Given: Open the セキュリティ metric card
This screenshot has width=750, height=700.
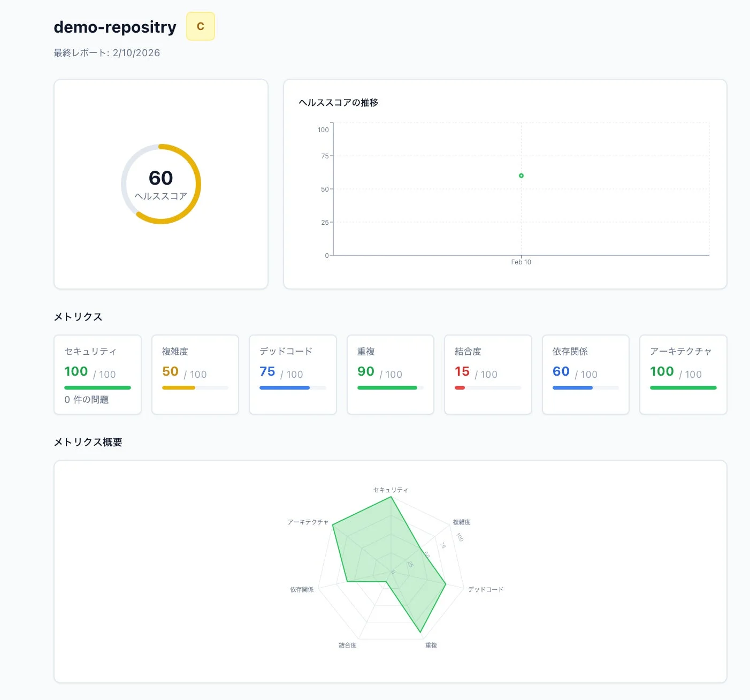Looking at the screenshot, I should coord(97,374).
